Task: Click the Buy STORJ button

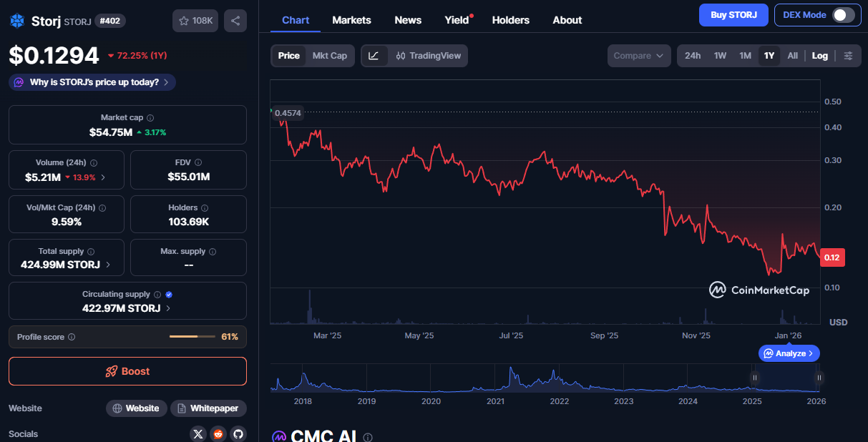Action: coord(733,15)
